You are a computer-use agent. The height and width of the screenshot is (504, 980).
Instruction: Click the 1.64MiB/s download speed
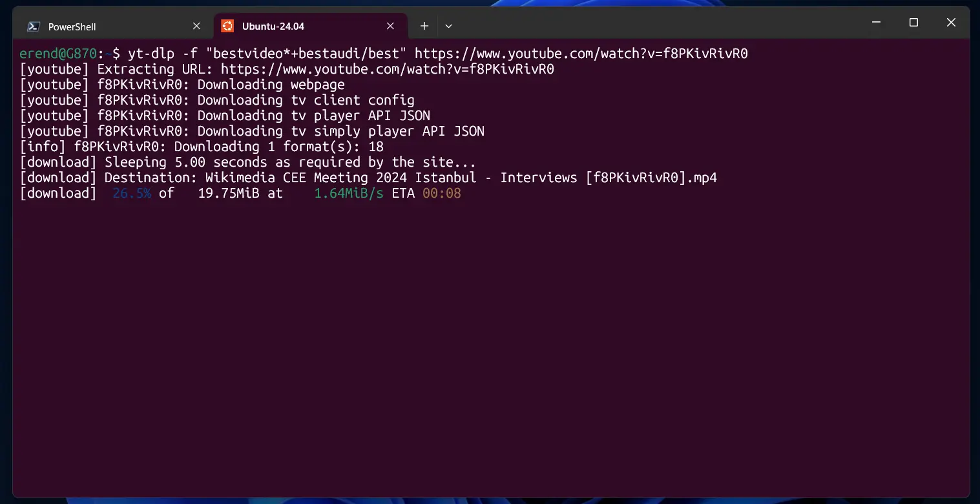pyautogui.click(x=349, y=193)
